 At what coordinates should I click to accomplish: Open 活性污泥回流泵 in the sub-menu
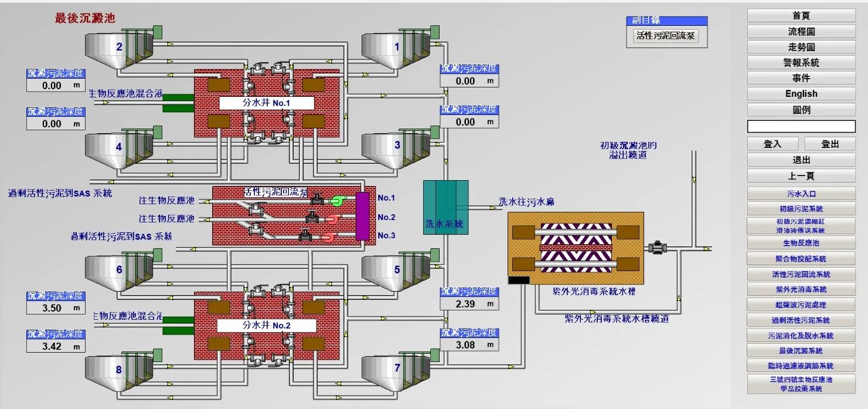pyautogui.click(x=666, y=36)
